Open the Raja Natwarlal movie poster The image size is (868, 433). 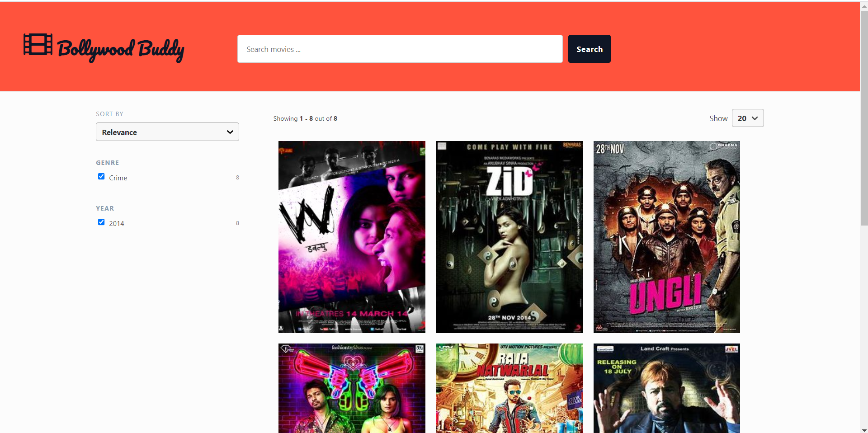click(x=509, y=388)
